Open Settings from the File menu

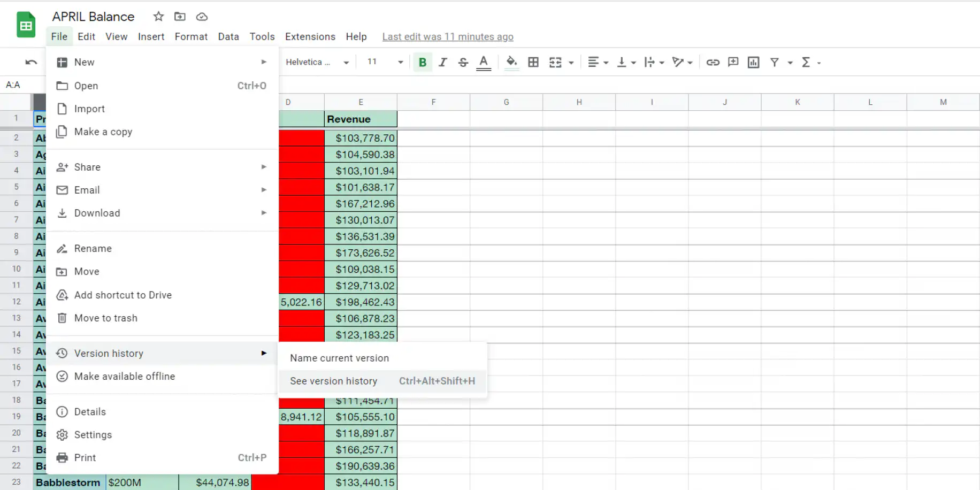(x=162, y=434)
